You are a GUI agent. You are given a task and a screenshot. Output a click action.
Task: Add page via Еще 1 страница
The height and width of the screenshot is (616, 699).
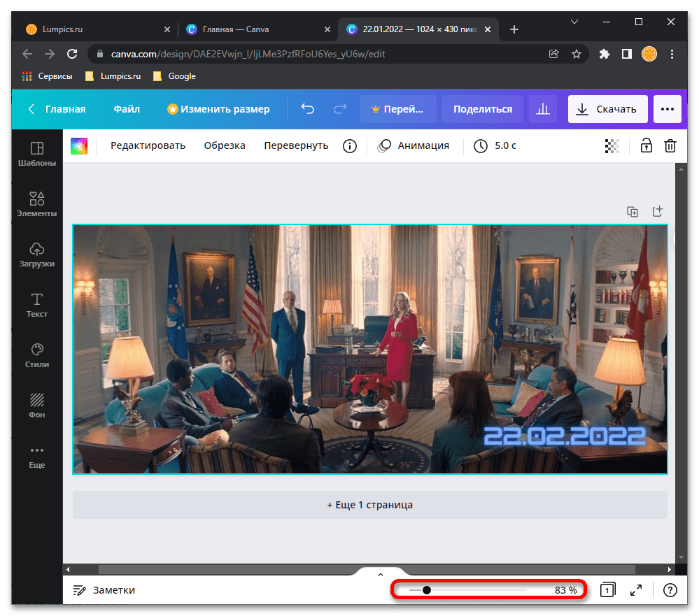369,505
